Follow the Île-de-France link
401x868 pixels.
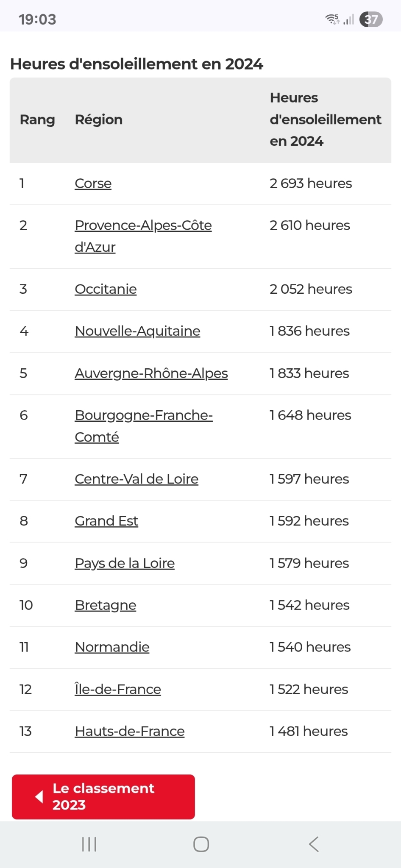click(118, 689)
